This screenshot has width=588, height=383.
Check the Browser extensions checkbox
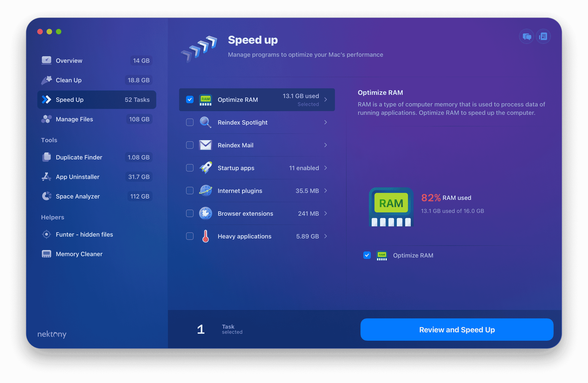[x=189, y=213]
